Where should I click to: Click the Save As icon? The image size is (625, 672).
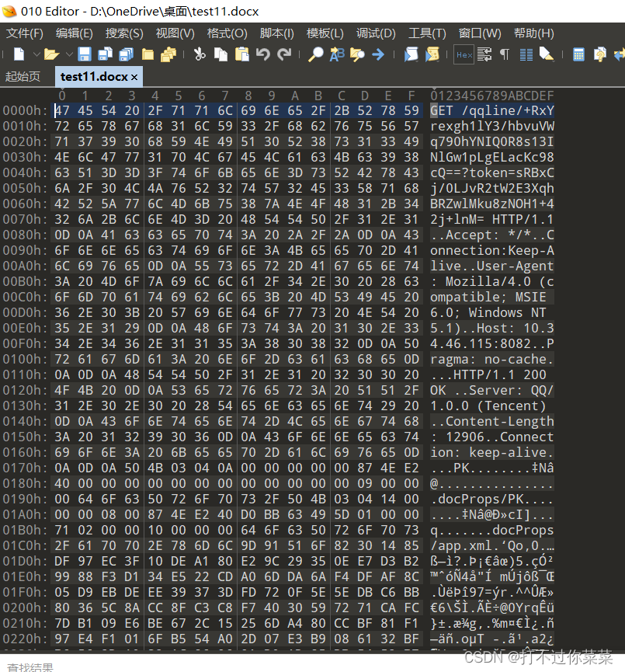[106, 54]
